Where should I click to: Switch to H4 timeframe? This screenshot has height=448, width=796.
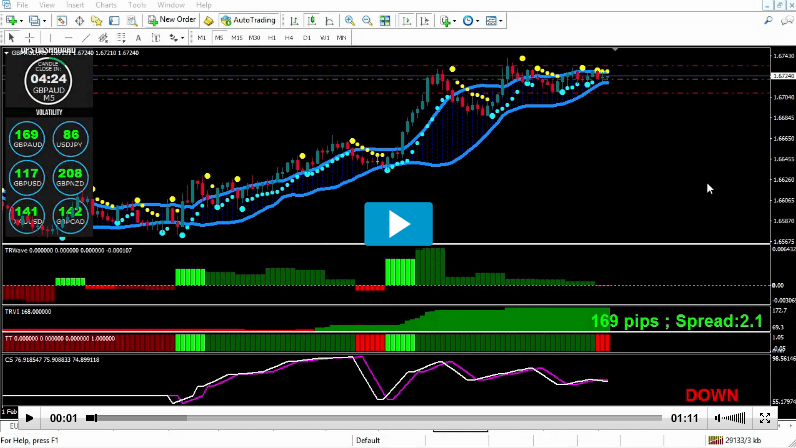click(289, 38)
